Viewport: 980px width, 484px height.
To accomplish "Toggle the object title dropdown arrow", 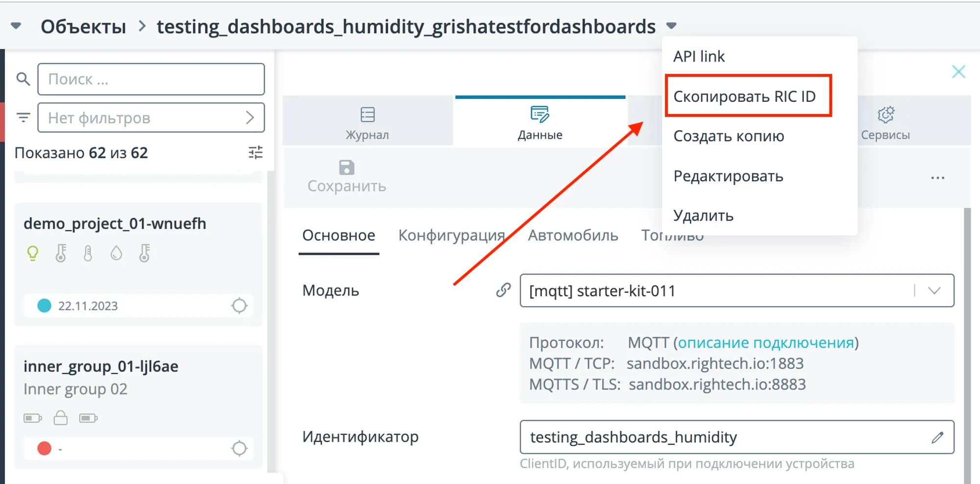I will click(671, 25).
